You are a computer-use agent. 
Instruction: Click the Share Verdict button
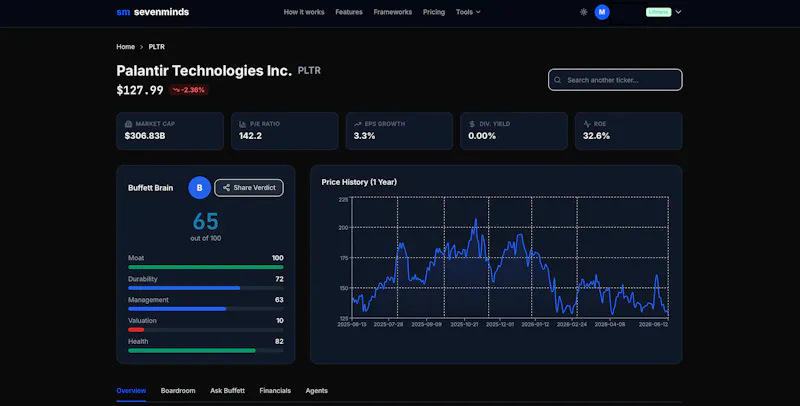point(249,188)
